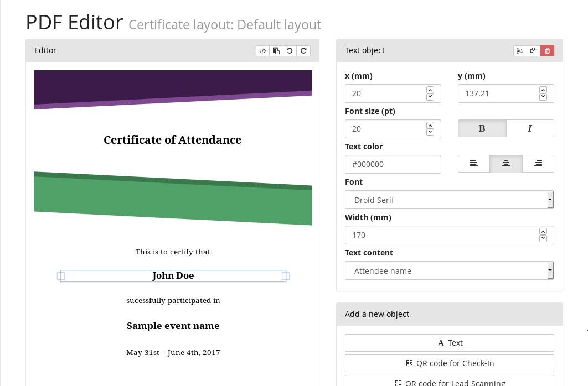Add a QR code for Check-In

click(449, 363)
